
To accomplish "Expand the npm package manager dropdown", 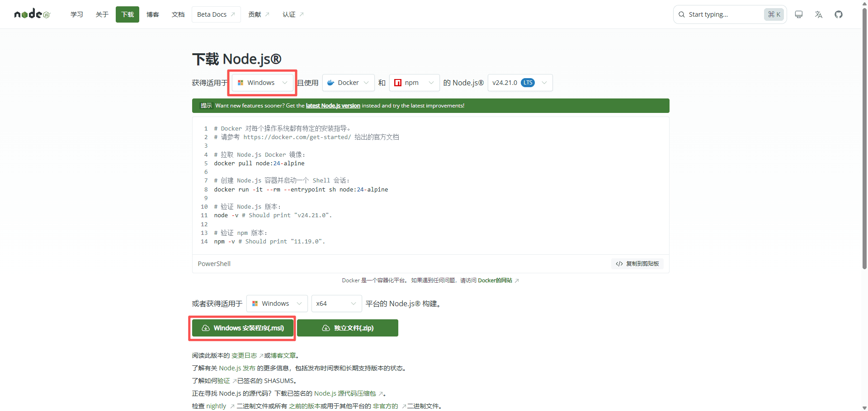I will (415, 83).
